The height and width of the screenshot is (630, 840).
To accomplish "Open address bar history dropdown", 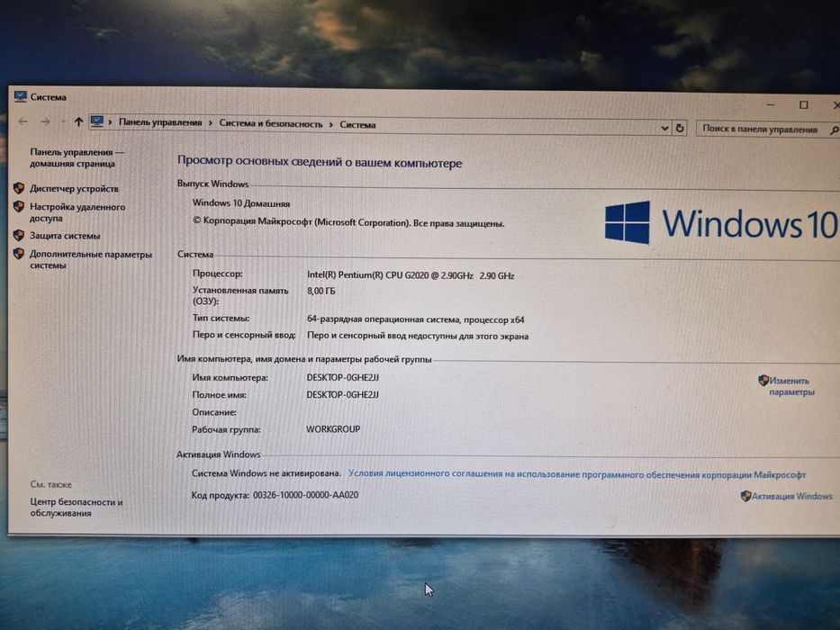I will [664, 128].
